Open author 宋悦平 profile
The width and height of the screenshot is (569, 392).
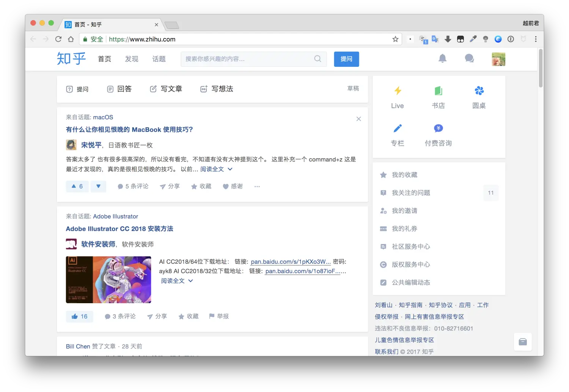(91, 145)
